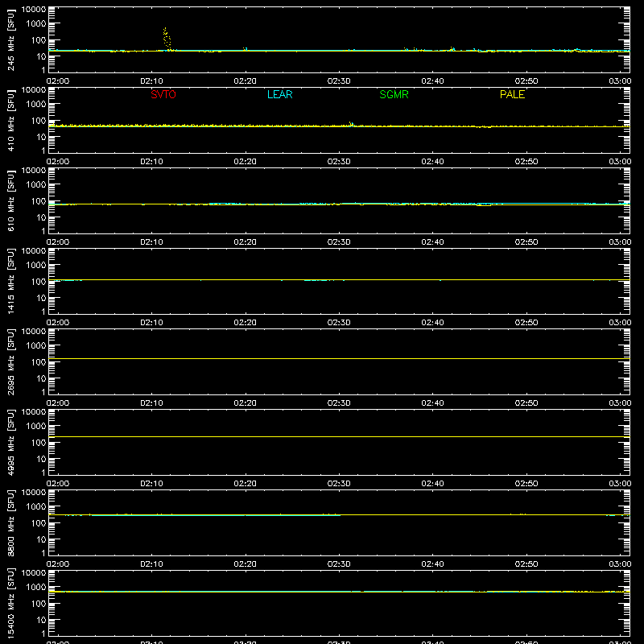Click the cyan LEAR station legend label
This screenshot has height=644, width=644.
279,94
